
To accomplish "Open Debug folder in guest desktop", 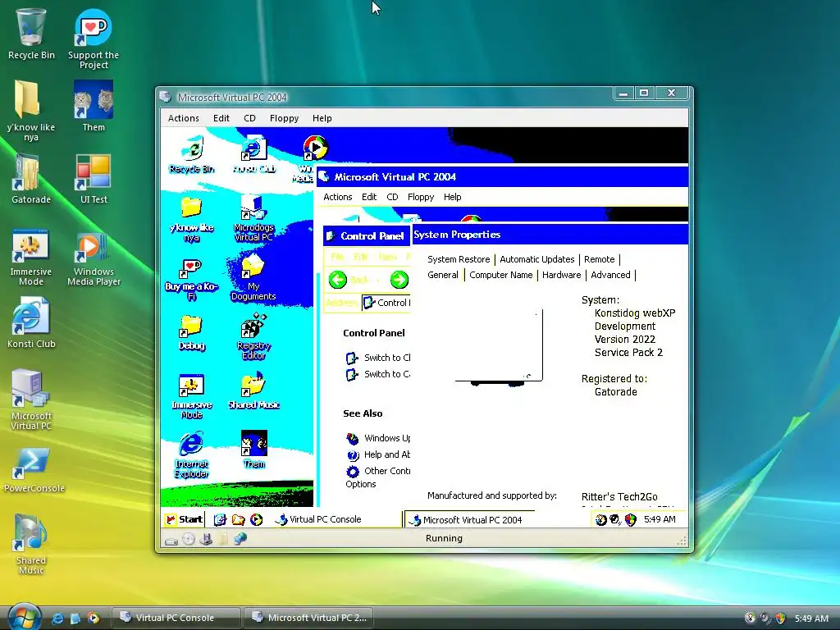I will coord(192,332).
